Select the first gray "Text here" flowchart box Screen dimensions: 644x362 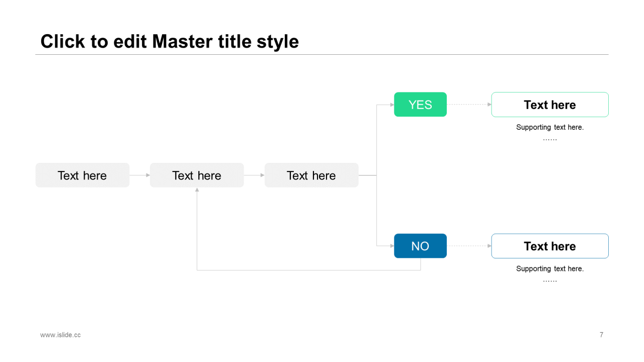[x=83, y=175]
